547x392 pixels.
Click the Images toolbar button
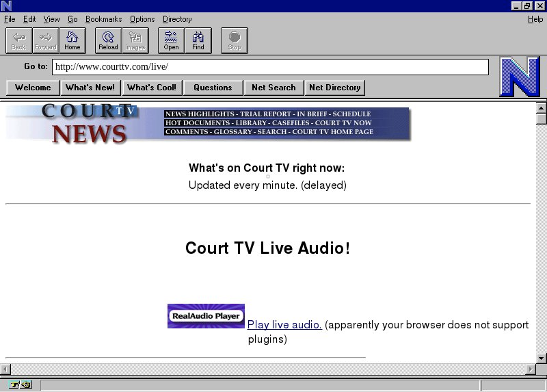(x=135, y=40)
